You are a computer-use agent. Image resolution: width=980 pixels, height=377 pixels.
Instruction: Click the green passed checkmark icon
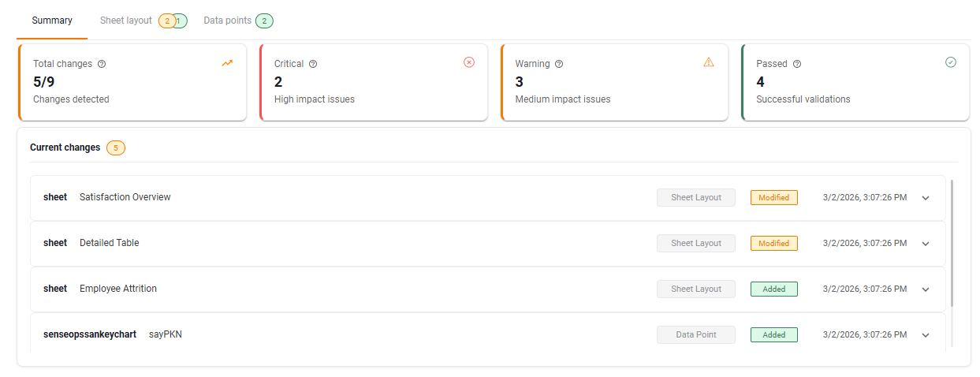click(951, 62)
